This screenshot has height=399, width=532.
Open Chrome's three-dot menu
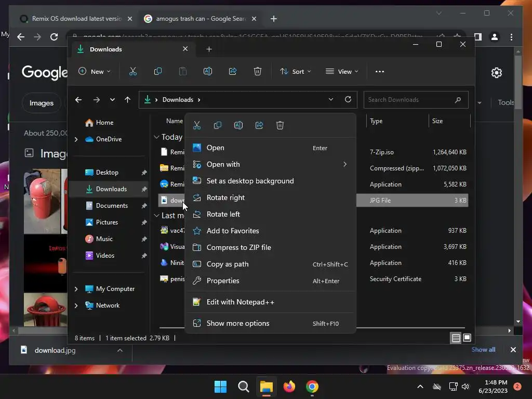tap(511, 37)
